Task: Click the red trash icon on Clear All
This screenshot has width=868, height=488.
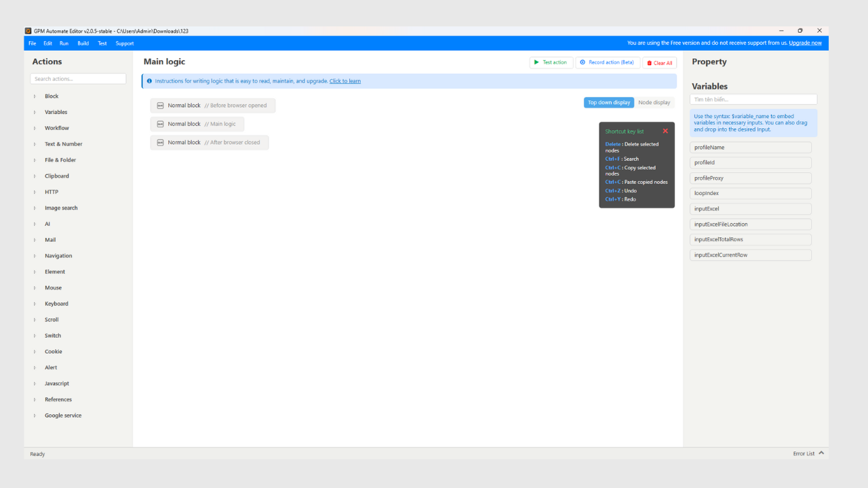Action: [649, 62]
